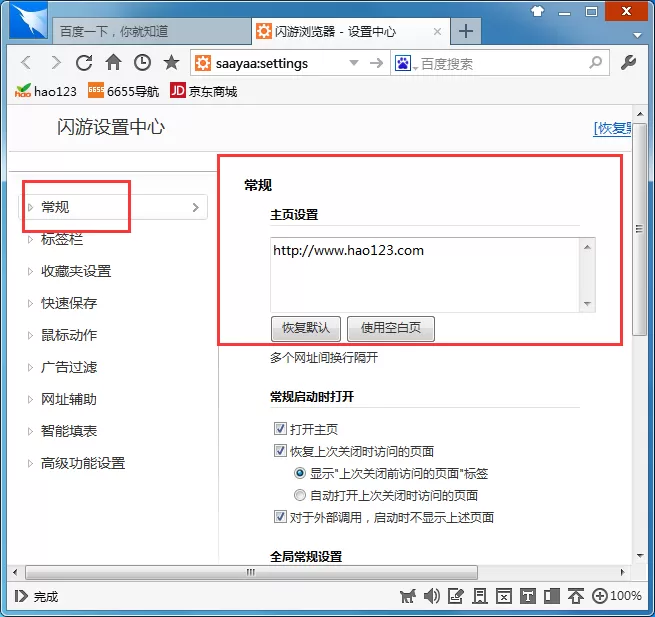Expand the 常规 chevron arrow on right
The width and height of the screenshot is (655, 617).
point(195,207)
